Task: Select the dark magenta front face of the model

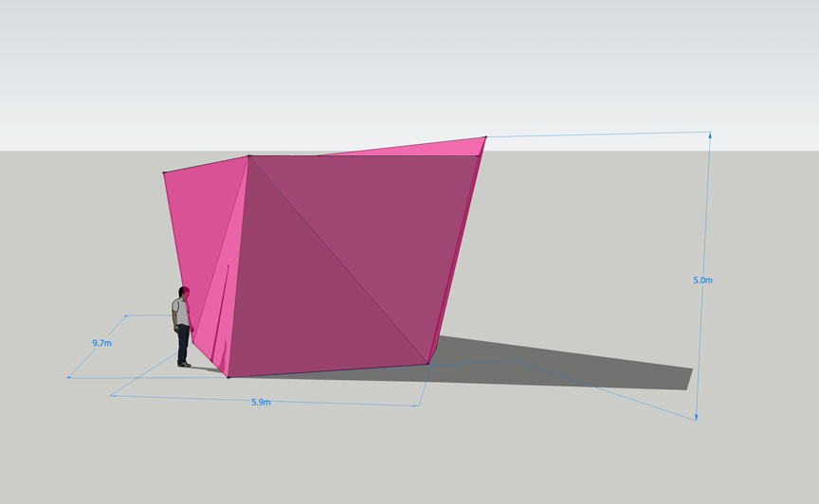Action: click(350, 261)
